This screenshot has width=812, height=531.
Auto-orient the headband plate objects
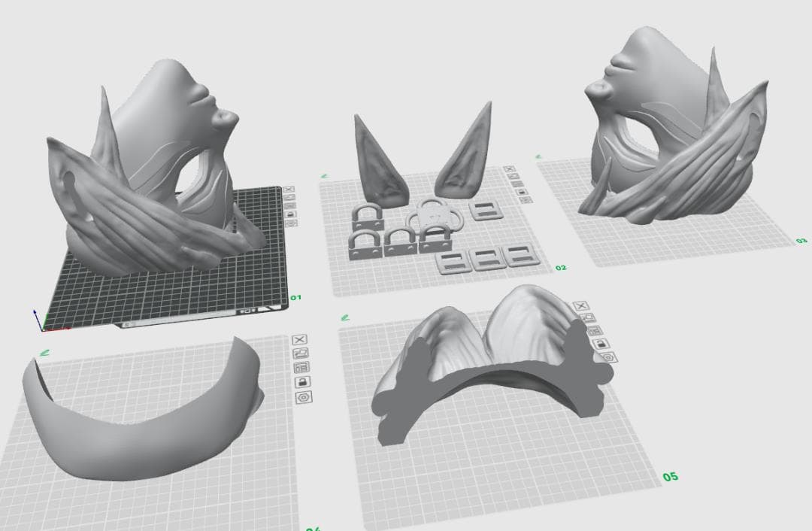300,353
